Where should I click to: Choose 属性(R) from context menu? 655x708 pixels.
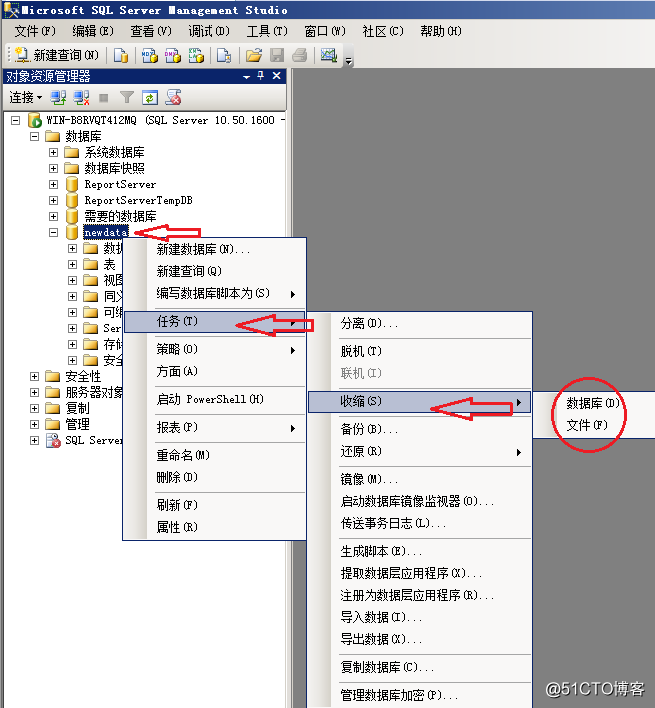(x=215, y=527)
